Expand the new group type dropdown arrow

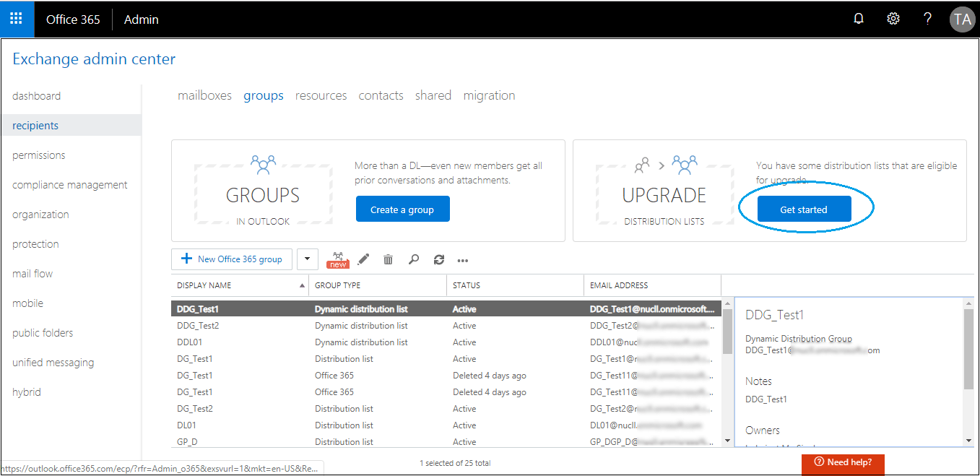(308, 259)
